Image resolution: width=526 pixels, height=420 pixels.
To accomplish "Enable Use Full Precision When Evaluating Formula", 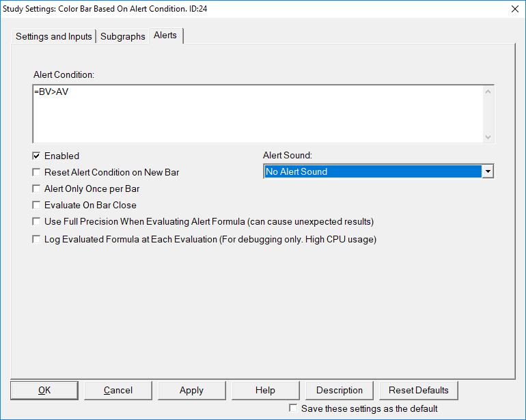I will (x=36, y=221).
